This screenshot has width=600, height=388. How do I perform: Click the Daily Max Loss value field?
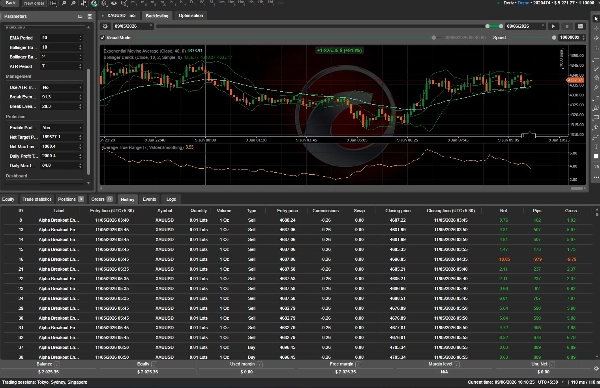coord(59,165)
